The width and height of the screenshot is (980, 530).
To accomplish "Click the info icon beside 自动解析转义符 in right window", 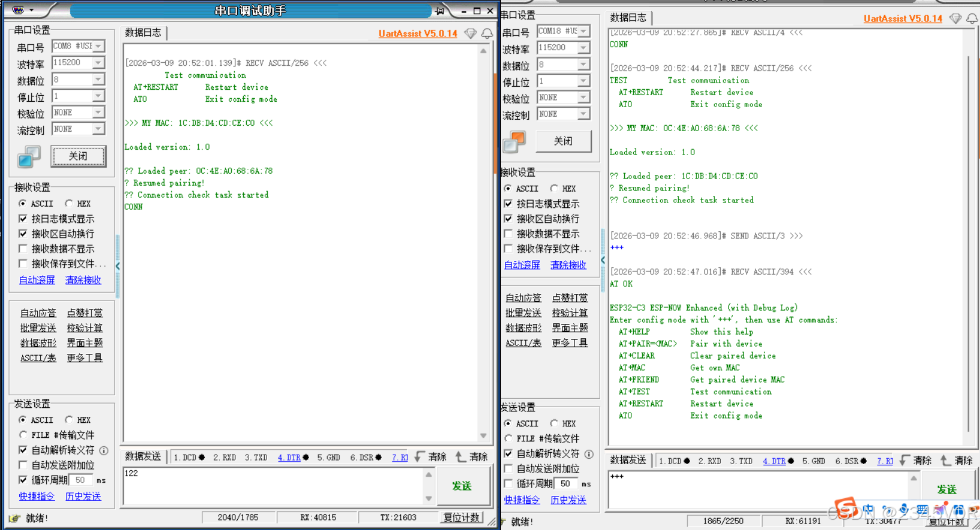I will (x=589, y=454).
